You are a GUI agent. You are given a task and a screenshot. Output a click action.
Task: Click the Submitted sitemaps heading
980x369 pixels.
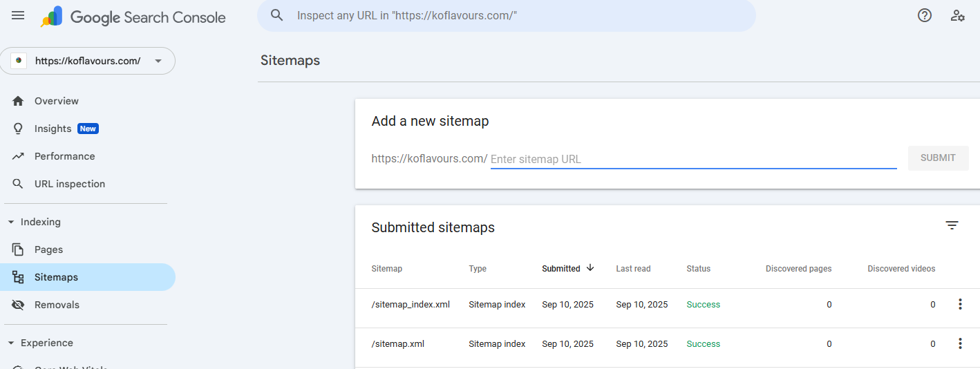[x=433, y=227]
